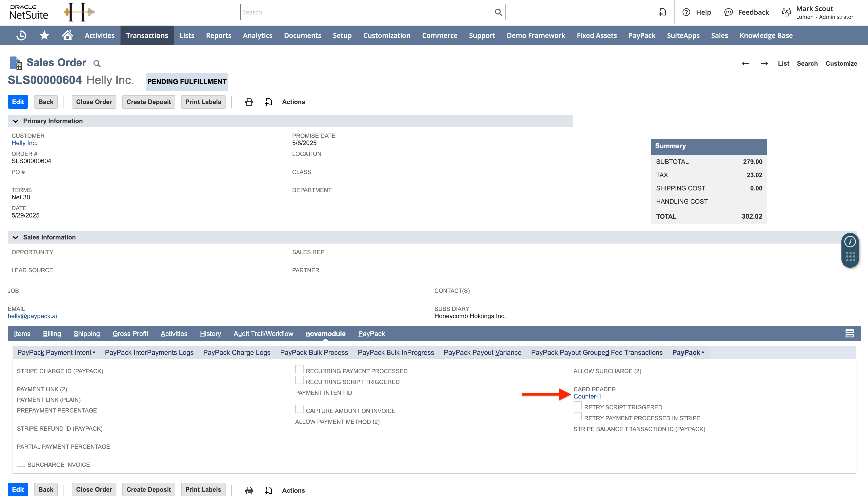The image size is (868, 504).
Task: Check the Capture Amount on Invoice box
Action: 299,409
